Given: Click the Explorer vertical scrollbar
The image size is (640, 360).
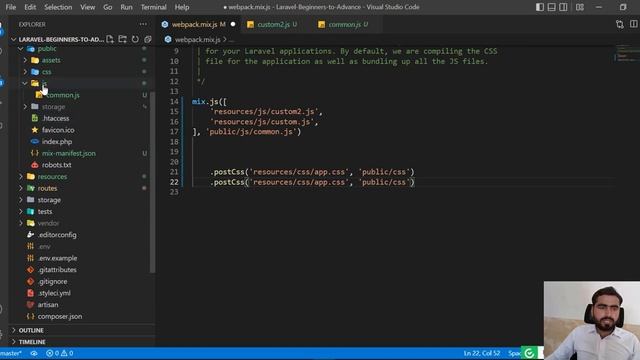Looking at the screenshot, I should (153, 182).
